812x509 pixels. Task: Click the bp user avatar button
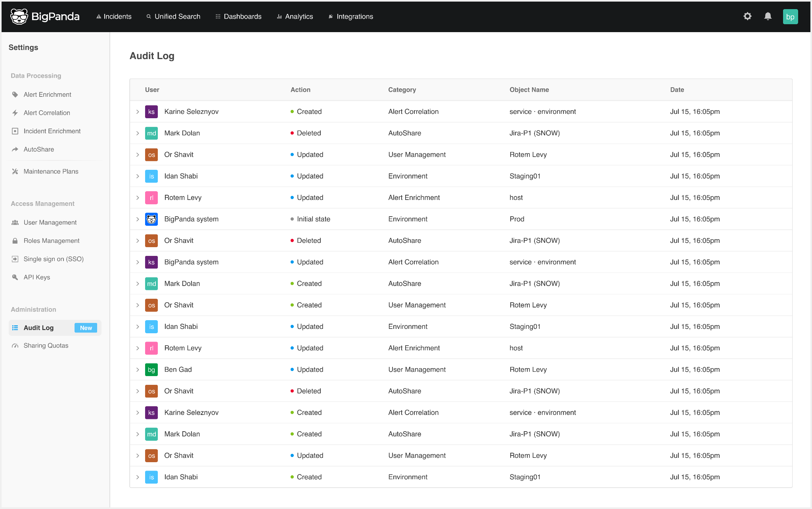coord(791,17)
